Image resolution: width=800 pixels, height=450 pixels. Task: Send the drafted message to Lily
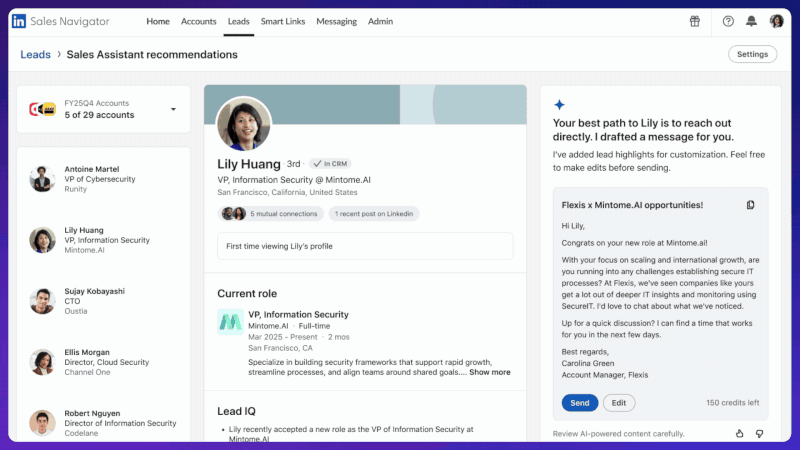pyautogui.click(x=580, y=403)
